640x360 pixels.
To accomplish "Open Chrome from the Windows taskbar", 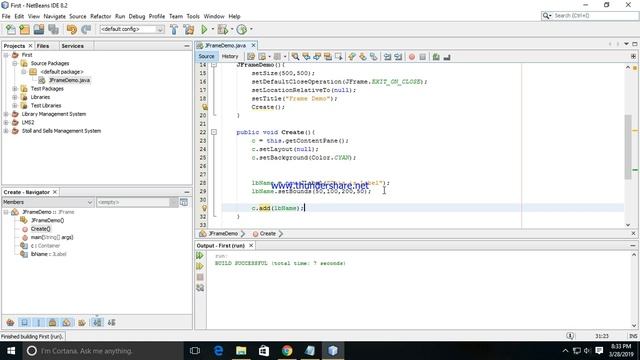I will [x=287, y=351].
